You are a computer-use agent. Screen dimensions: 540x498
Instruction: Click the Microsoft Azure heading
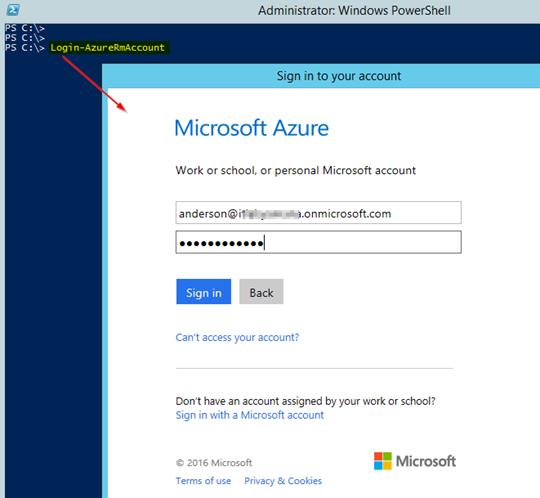tap(251, 128)
